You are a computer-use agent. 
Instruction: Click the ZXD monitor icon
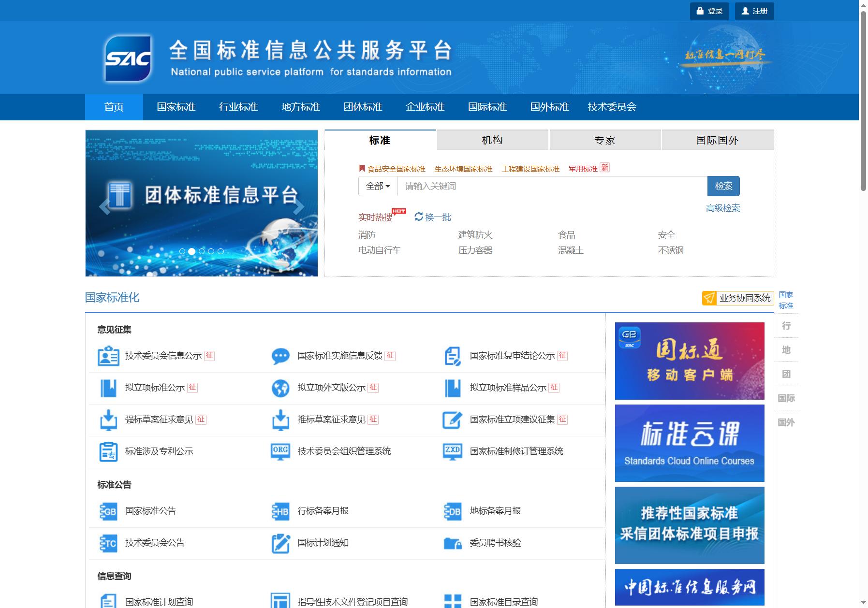[453, 451]
